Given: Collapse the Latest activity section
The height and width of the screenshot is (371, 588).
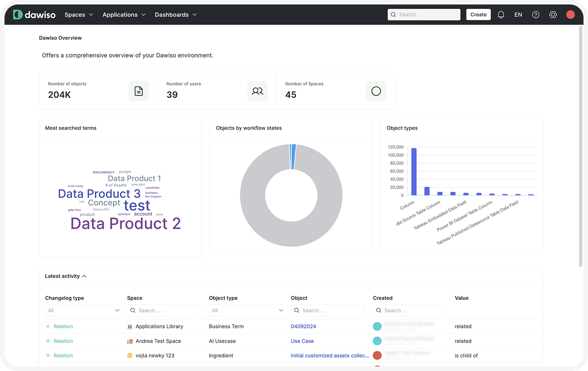Looking at the screenshot, I should (84, 276).
